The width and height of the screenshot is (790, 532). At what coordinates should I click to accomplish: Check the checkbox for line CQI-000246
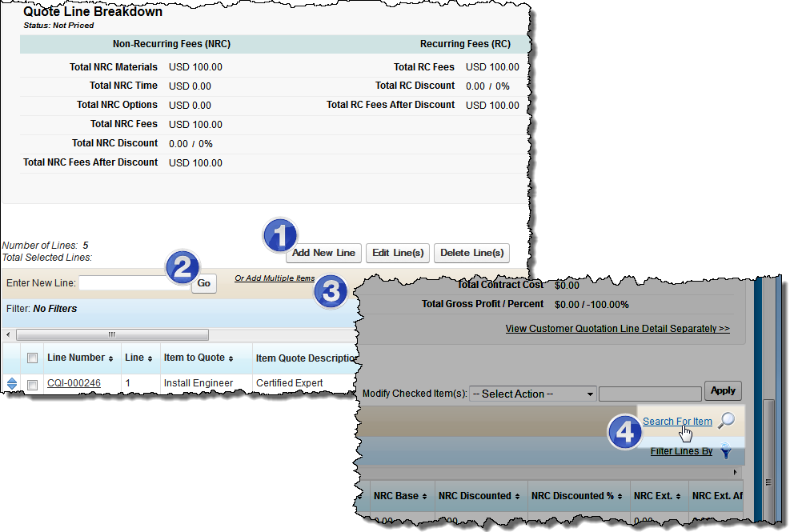pyautogui.click(x=32, y=382)
